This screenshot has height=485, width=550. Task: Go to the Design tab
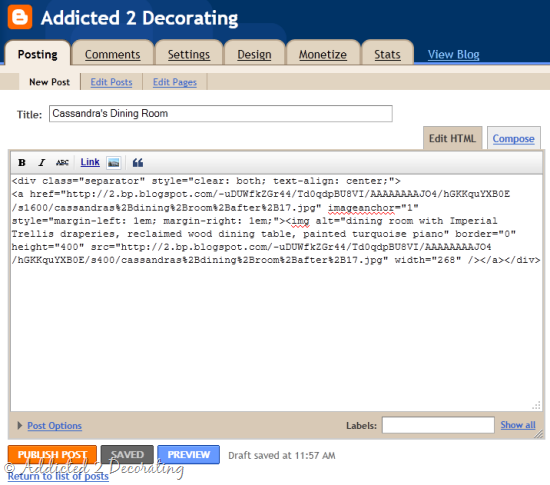pyautogui.click(x=254, y=54)
